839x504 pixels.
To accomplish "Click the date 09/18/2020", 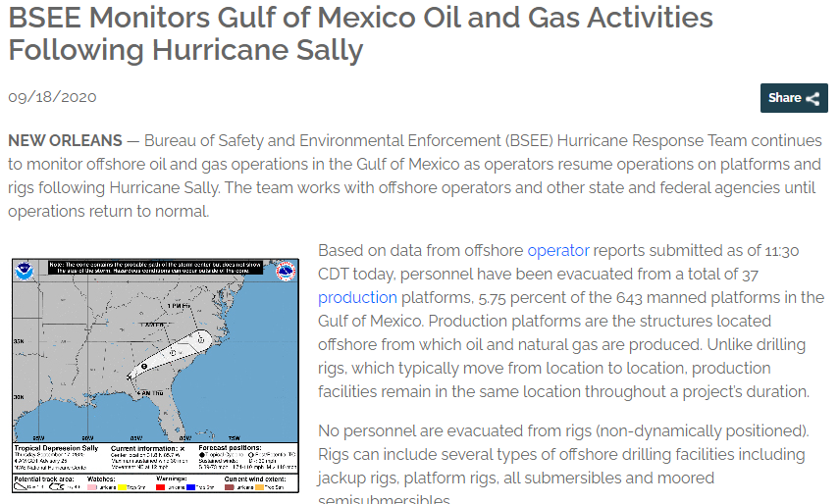I will [52, 97].
